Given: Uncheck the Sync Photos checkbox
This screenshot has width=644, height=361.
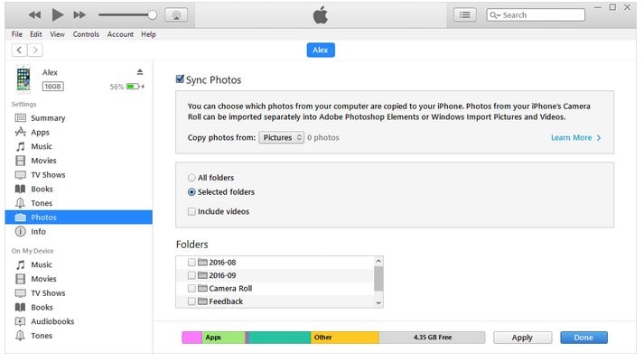Looking at the screenshot, I should pos(180,79).
